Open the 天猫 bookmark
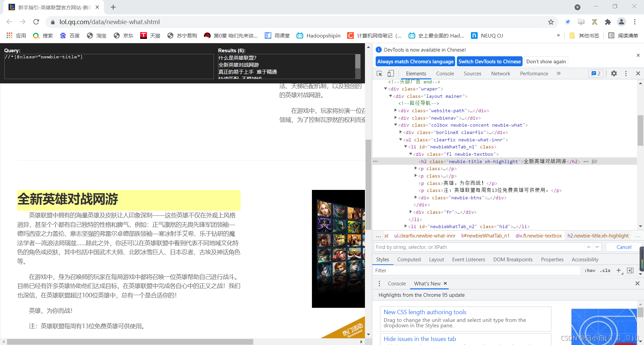Image resolution: width=644 pixels, height=345 pixels. point(150,36)
